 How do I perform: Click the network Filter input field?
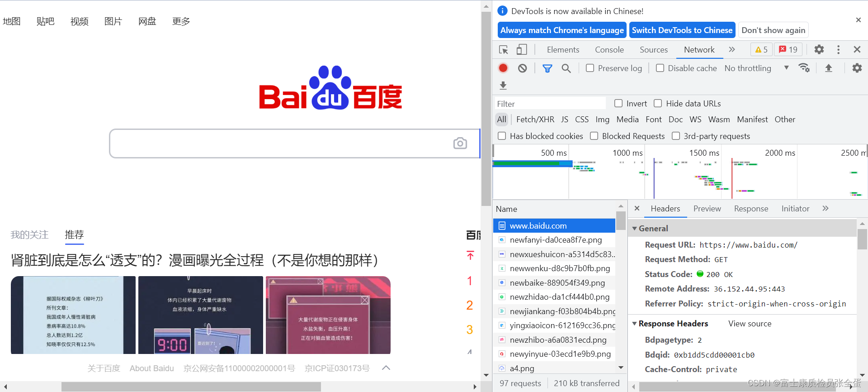[550, 104]
